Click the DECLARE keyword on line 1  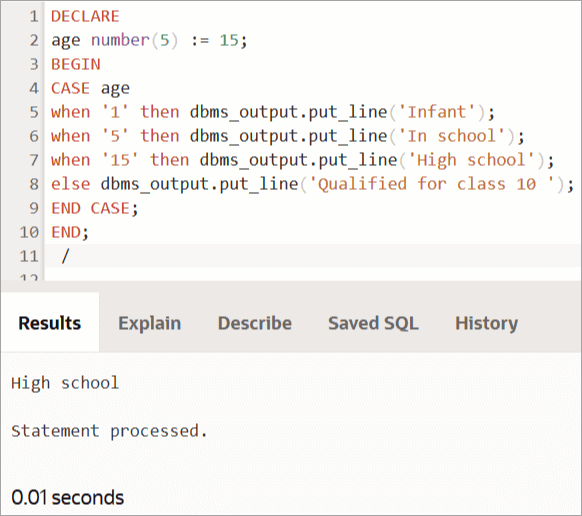[85, 17]
